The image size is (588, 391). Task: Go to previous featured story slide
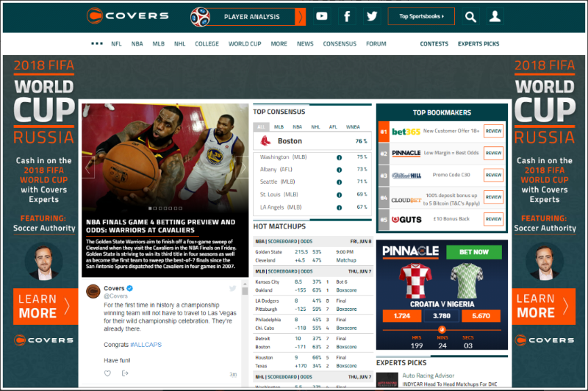[87, 168]
